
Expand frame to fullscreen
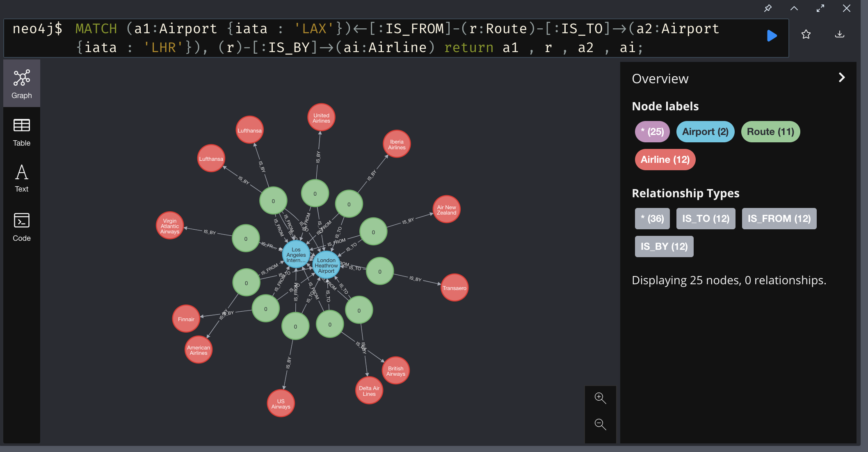(820, 8)
